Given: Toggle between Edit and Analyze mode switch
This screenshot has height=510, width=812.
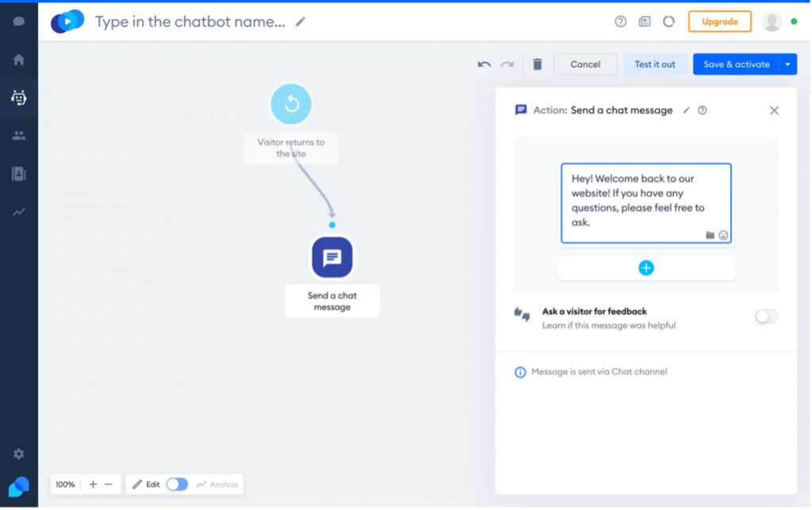Looking at the screenshot, I should pos(177,484).
